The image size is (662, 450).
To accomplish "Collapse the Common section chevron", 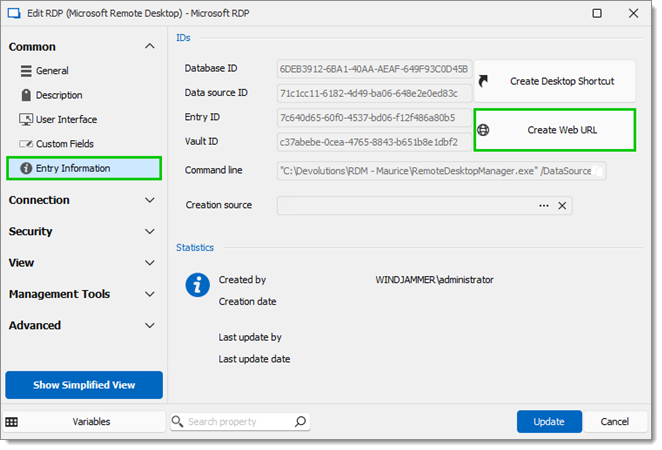I will (x=150, y=46).
